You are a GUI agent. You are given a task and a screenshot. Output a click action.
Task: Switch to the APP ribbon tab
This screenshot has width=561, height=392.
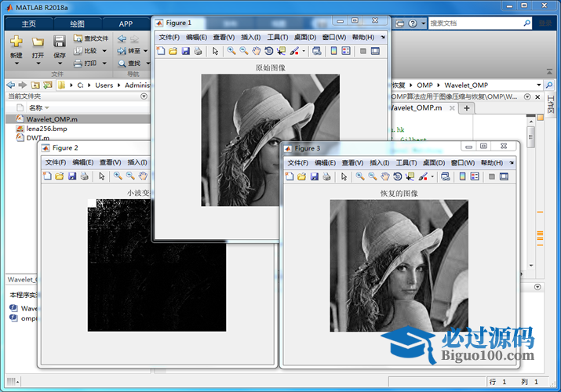[x=126, y=24]
